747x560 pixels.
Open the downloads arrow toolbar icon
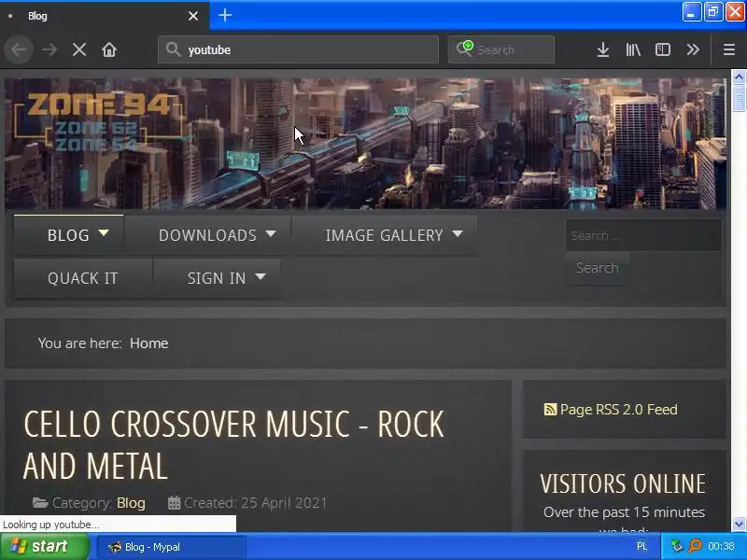[603, 49]
